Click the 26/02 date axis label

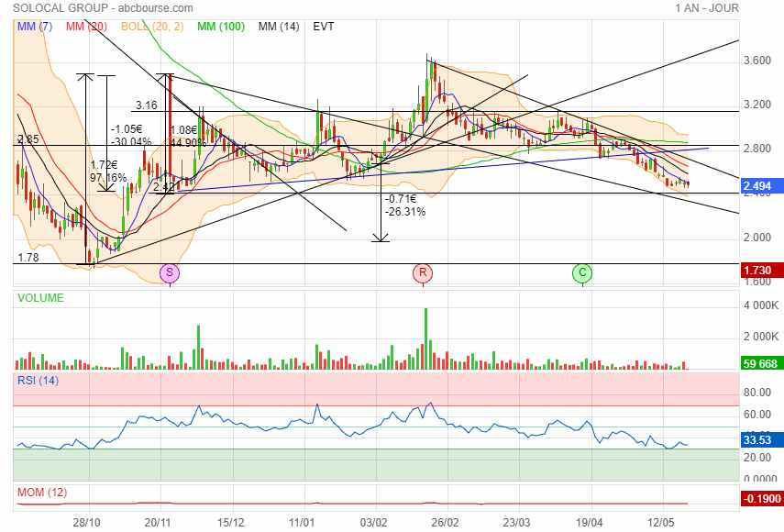445,523
